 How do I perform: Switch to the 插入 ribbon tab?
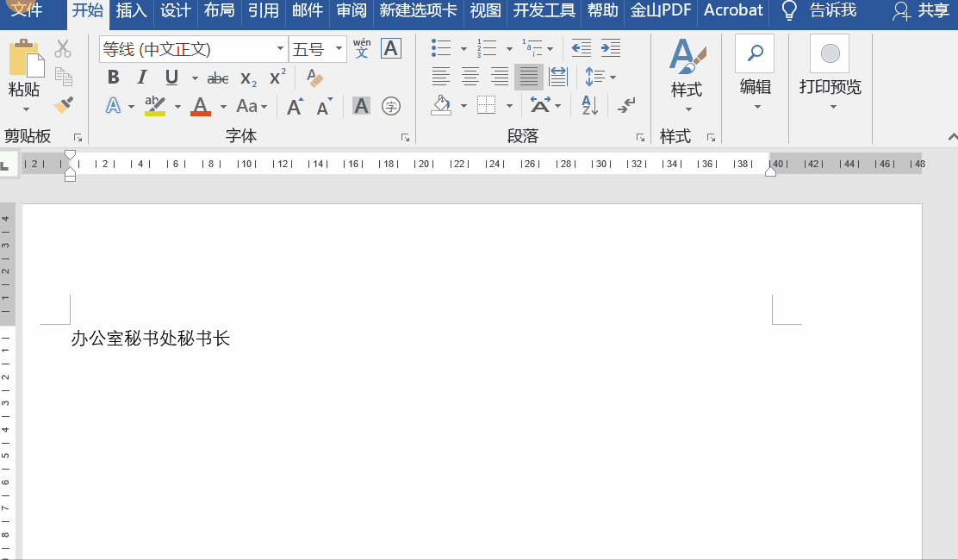[x=131, y=10]
